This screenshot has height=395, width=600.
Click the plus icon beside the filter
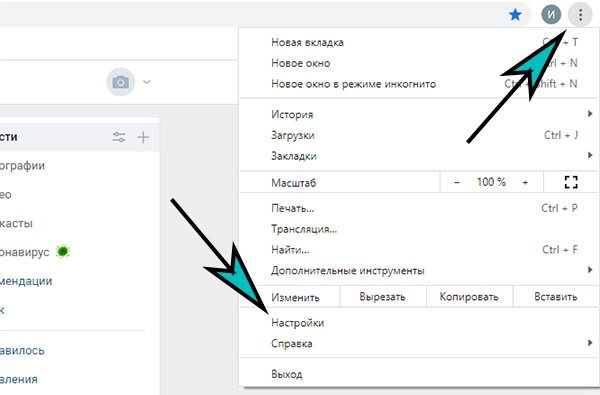pos(143,137)
